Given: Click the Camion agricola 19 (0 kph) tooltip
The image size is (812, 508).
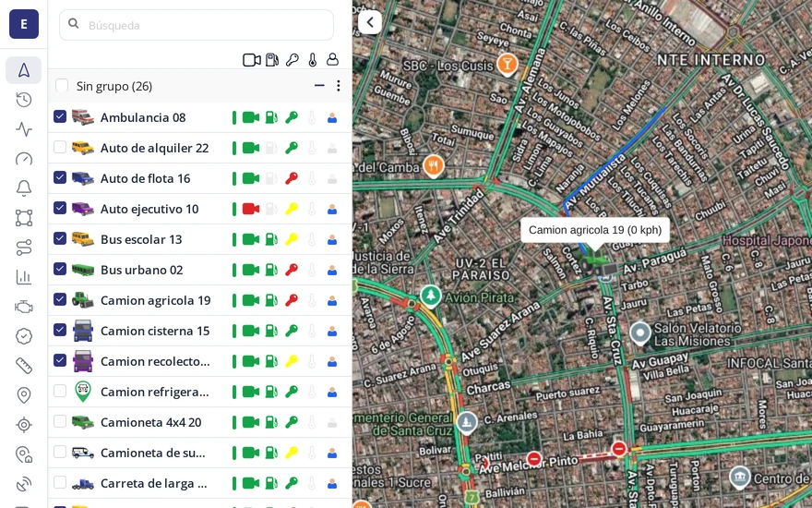Looking at the screenshot, I should point(595,230).
